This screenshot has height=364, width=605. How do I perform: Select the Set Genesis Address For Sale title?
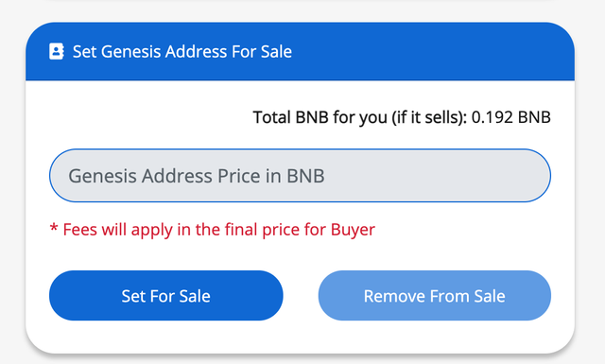[x=182, y=52]
